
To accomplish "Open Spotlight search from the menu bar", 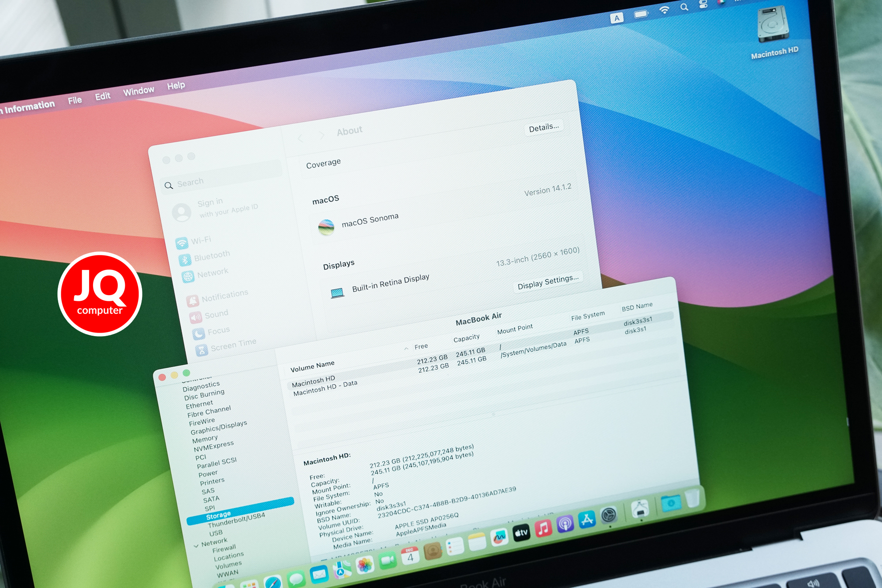I will pyautogui.click(x=684, y=7).
